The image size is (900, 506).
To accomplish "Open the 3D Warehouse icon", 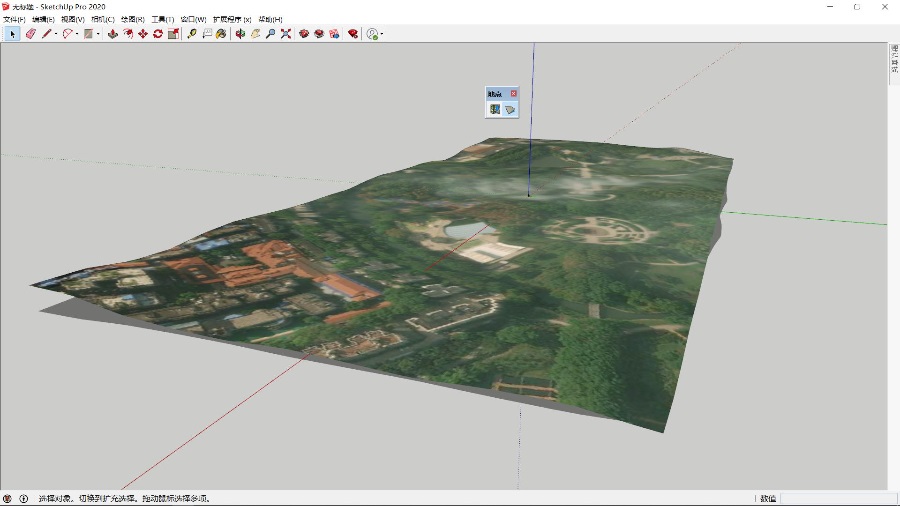I will coord(304,34).
